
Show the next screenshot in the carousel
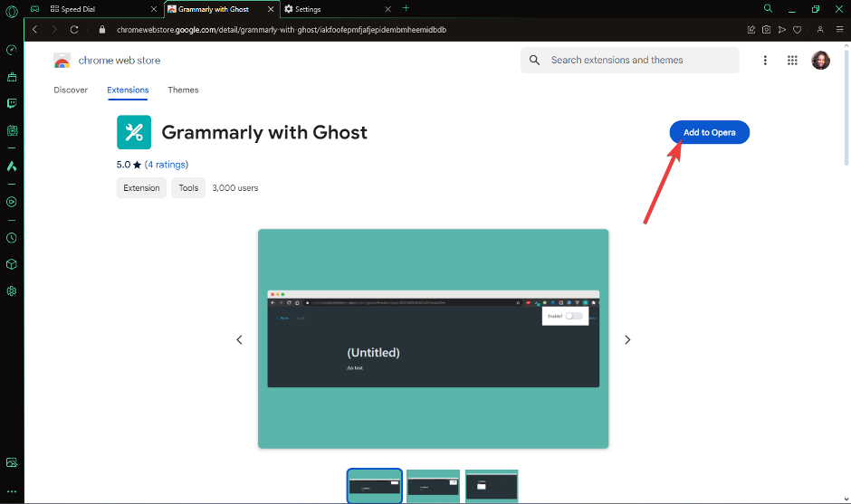click(627, 339)
